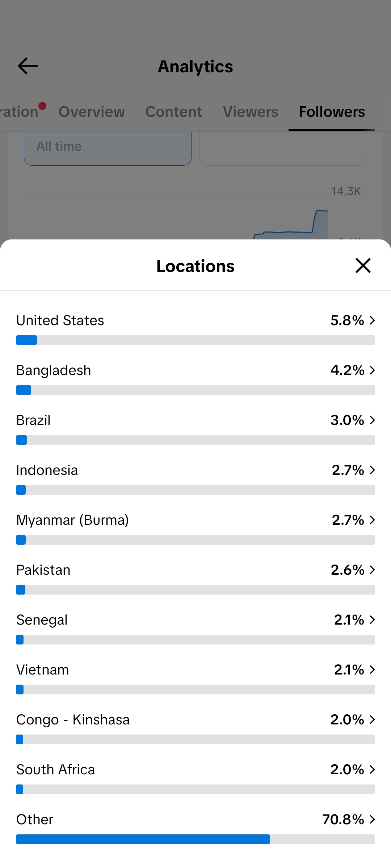The height and width of the screenshot is (868, 391).
Task: Switch to the Viewers tab
Action: click(251, 112)
